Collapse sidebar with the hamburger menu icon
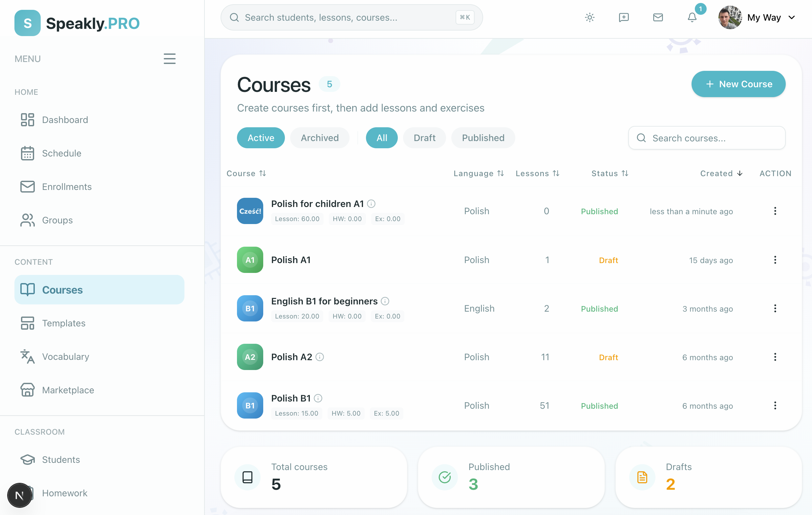The image size is (812, 515). tap(169, 59)
